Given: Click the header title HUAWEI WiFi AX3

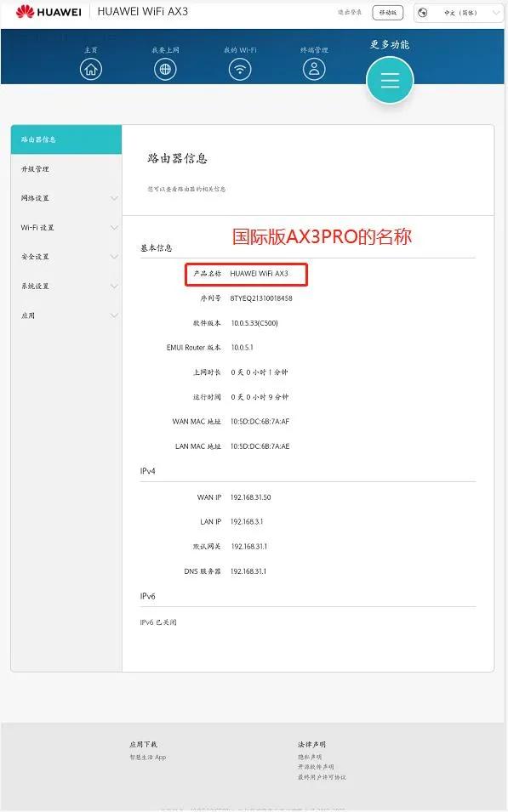Looking at the screenshot, I should coord(143,11).
